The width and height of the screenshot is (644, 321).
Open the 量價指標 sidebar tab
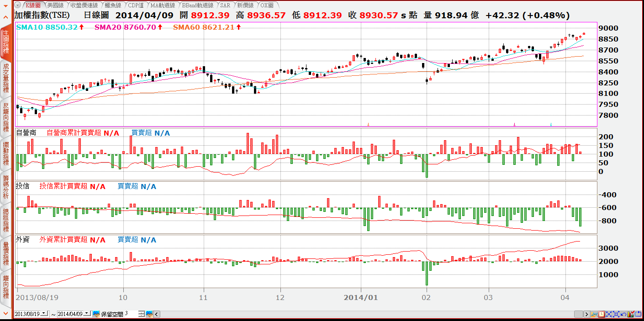point(6,254)
